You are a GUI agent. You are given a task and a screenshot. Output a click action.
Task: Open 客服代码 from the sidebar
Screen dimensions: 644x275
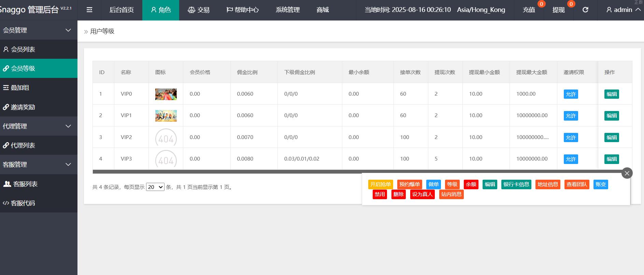tap(23, 203)
